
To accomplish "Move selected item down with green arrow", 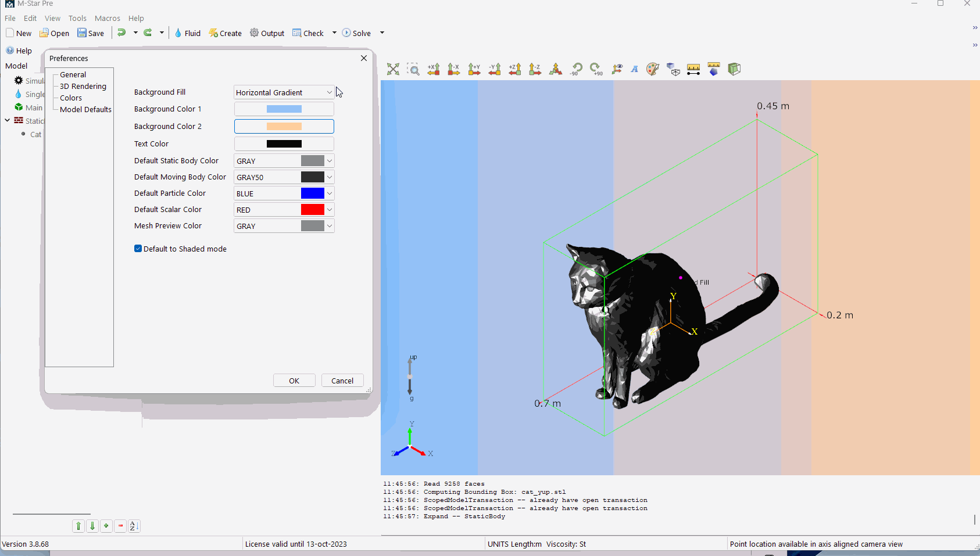I will (x=92, y=526).
